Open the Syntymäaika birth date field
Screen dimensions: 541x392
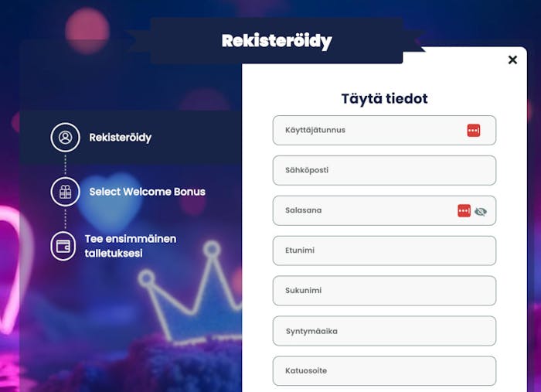[384, 331]
